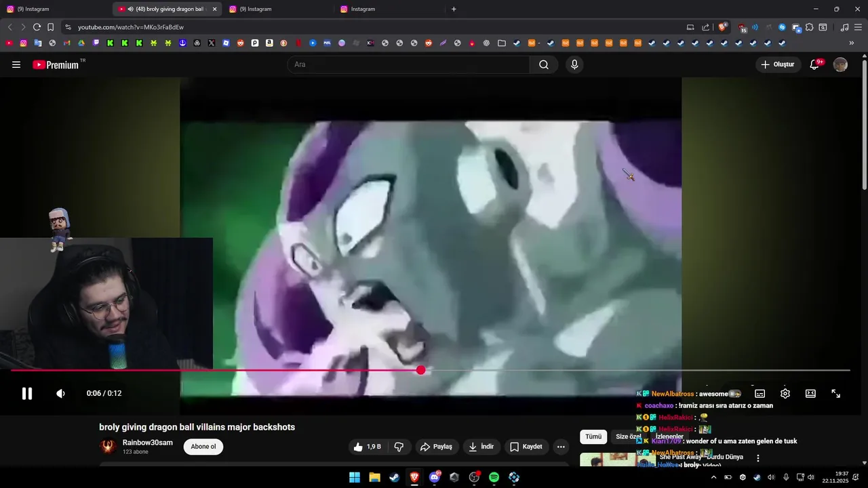Toggle subtitles on the video player
Screen dimensions: 868x488
click(760, 393)
